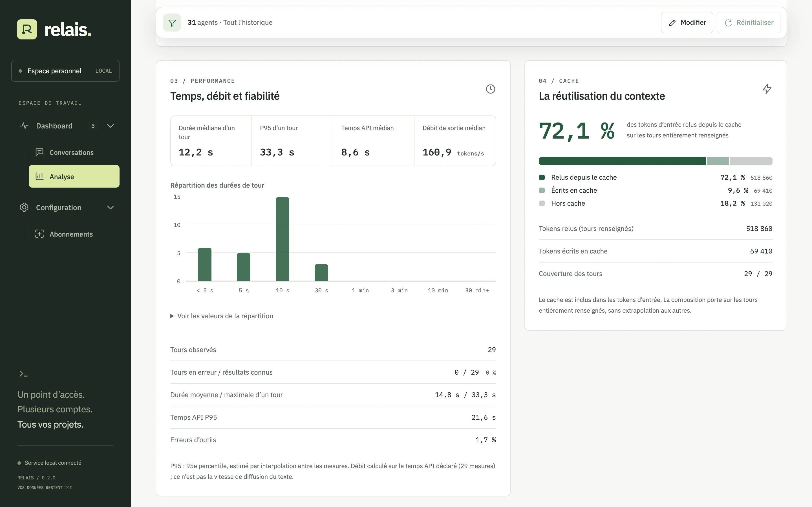Click the Modifier button

click(x=687, y=23)
